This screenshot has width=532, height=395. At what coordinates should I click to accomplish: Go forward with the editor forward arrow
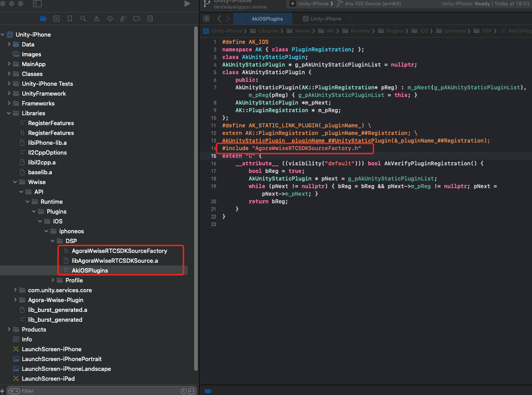(x=228, y=19)
